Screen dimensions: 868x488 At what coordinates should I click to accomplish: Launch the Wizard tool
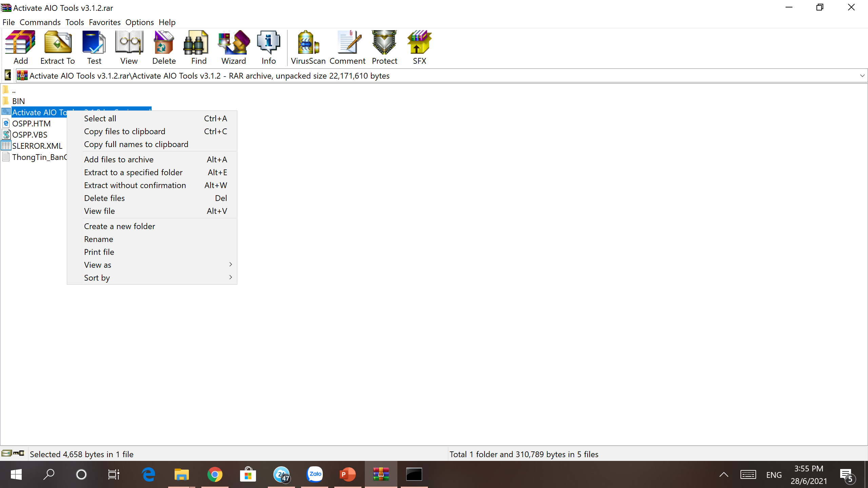coord(234,47)
